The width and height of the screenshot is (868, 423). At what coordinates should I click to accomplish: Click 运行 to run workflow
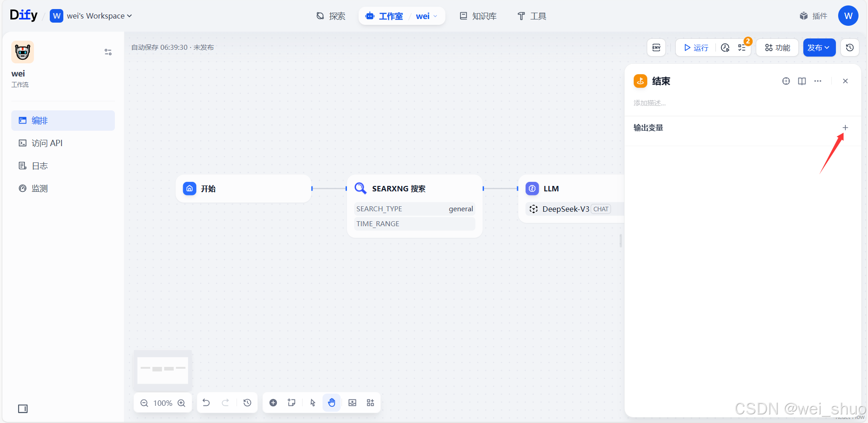696,48
